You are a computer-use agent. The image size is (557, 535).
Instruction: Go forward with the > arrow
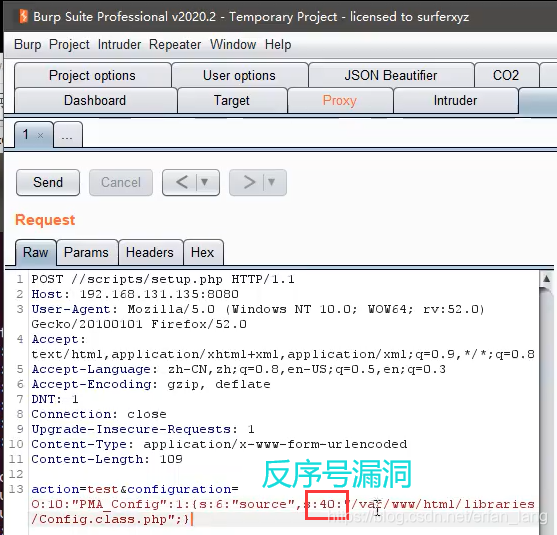(249, 182)
